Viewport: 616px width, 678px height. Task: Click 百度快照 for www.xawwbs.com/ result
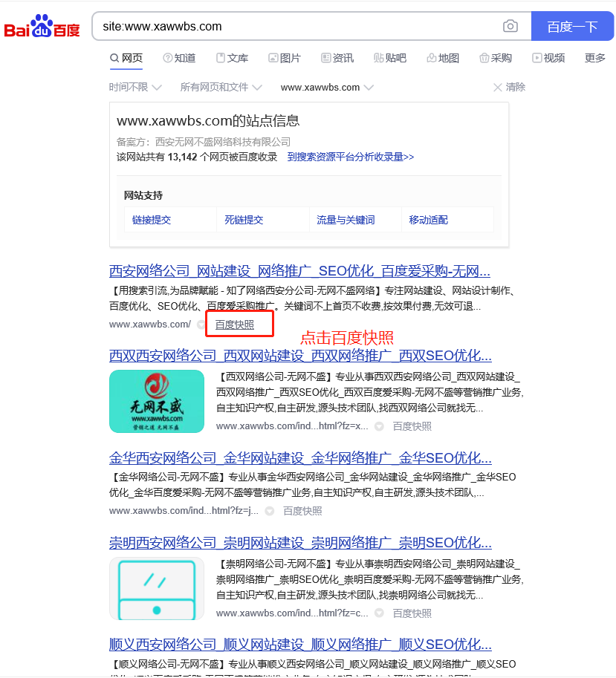coord(235,325)
